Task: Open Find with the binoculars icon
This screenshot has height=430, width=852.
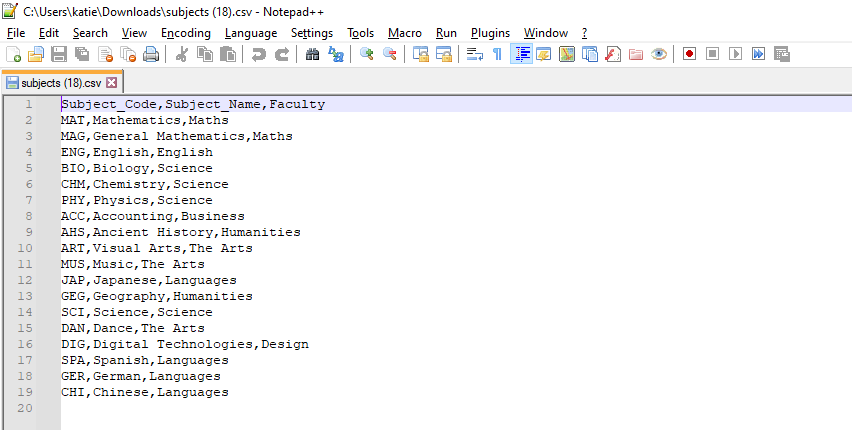Action: [313, 54]
